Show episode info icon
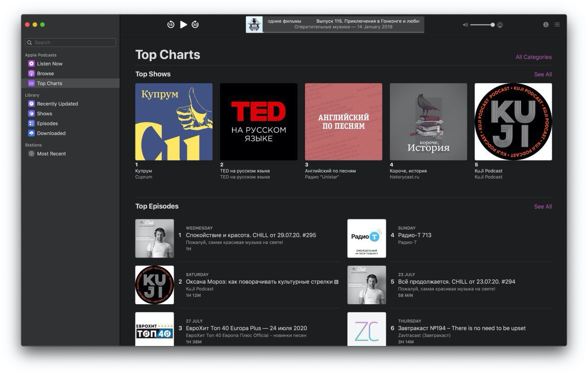This screenshot has height=374, width=588. 546,25
